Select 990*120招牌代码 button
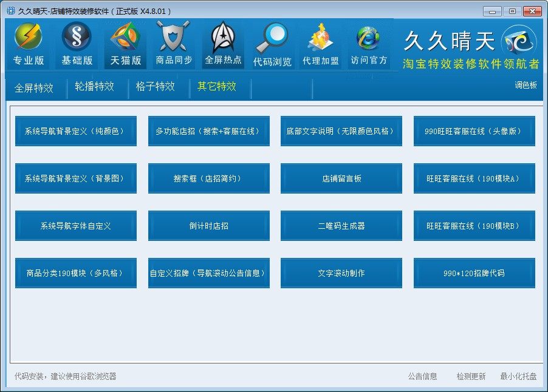548x392 pixels. (x=474, y=273)
